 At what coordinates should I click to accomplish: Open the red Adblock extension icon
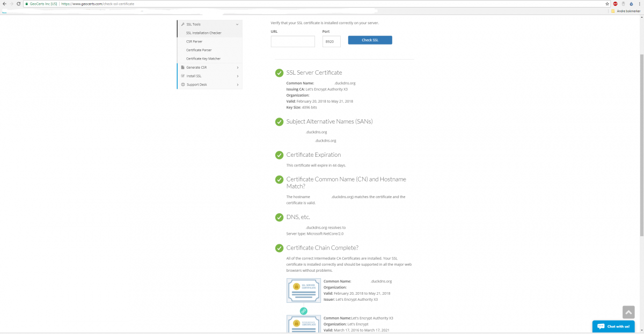(616, 4)
